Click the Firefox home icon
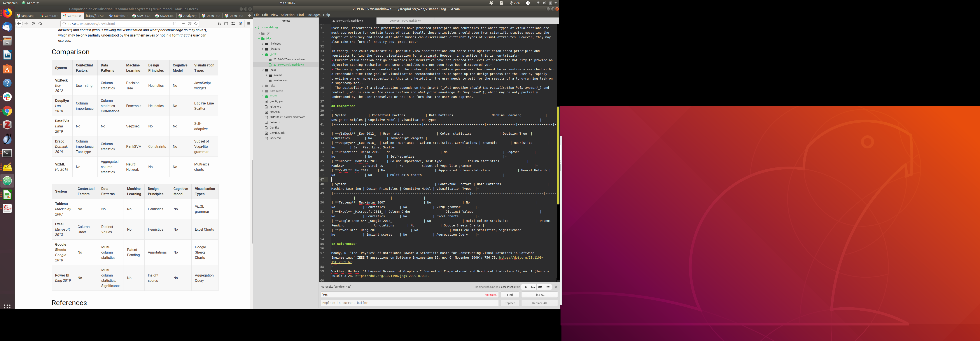980x341 pixels. [x=40, y=24]
